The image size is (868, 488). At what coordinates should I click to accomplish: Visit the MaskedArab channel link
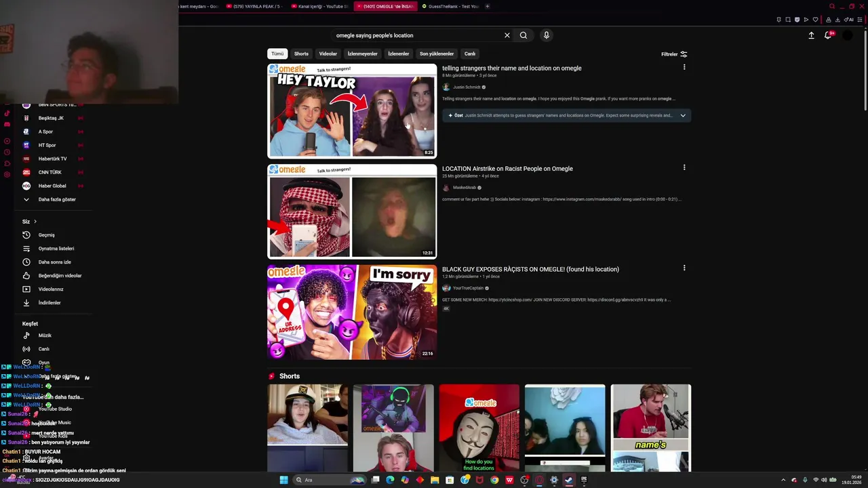tap(465, 188)
